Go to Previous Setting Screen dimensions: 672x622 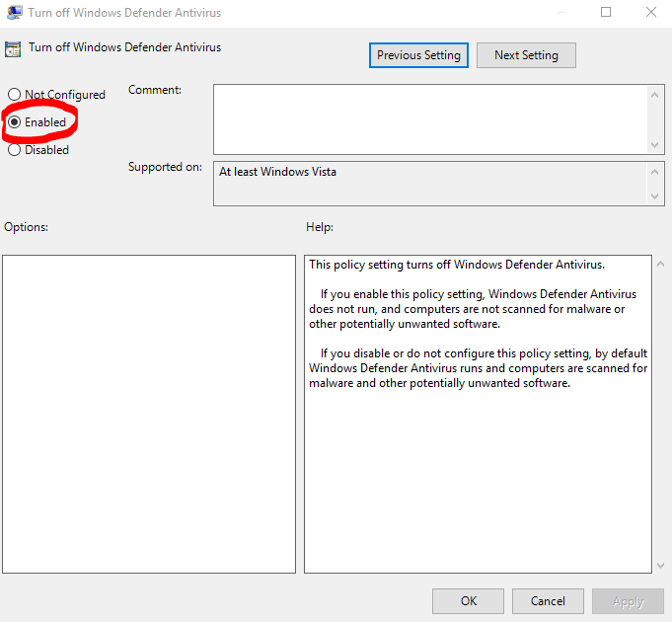pyautogui.click(x=418, y=55)
